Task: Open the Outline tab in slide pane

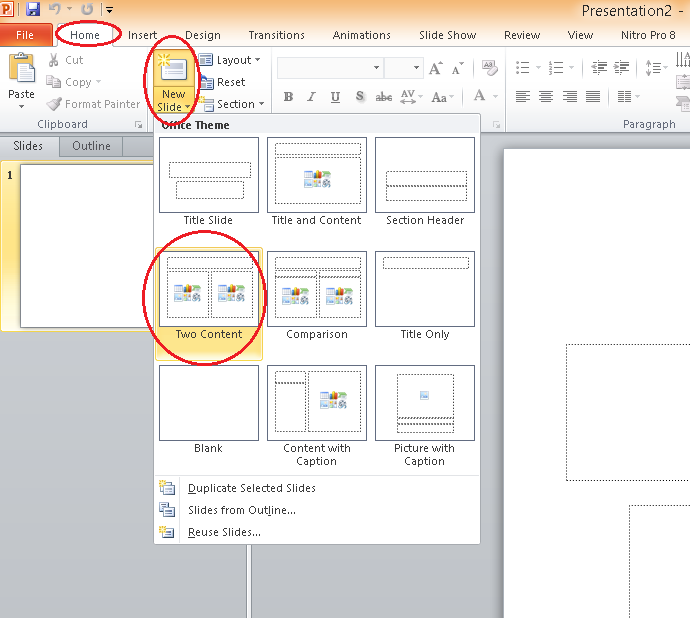Action: [x=91, y=146]
